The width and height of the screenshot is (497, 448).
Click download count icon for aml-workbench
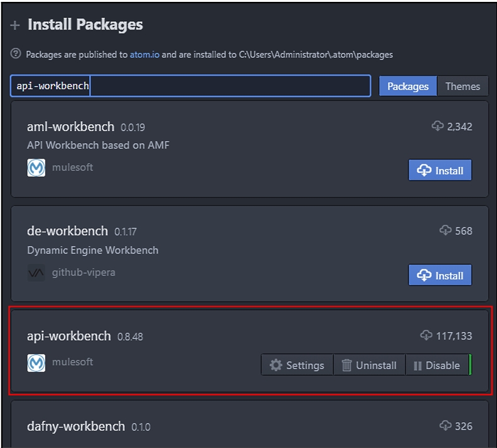pos(437,126)
